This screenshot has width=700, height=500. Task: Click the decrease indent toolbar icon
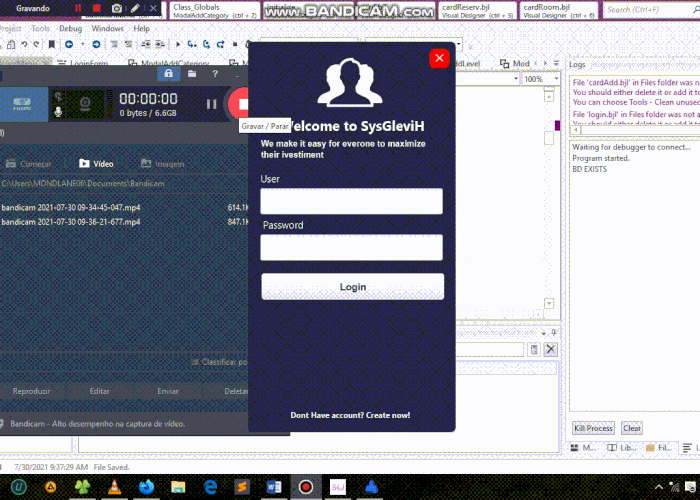(146, 44)
